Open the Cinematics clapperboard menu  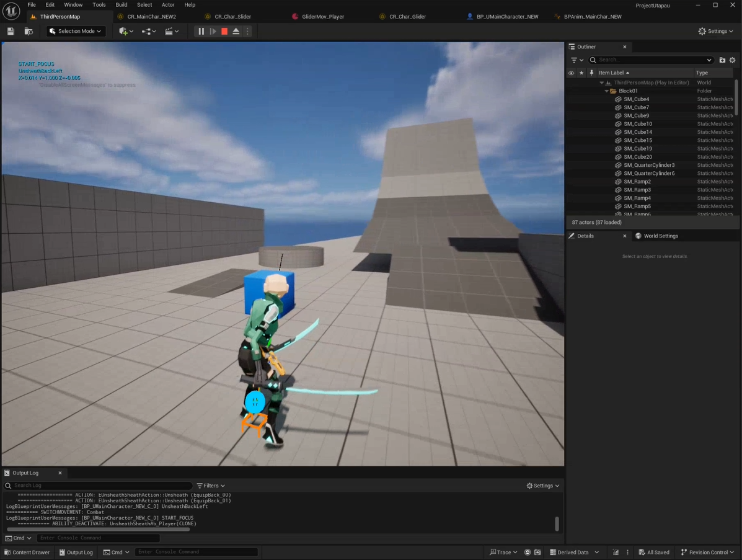pos(172,31)
